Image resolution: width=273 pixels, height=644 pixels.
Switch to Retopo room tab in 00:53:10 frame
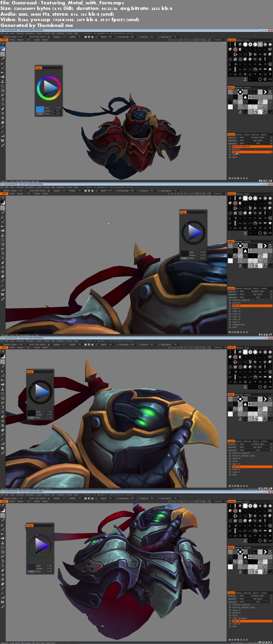tap(20, 40)
